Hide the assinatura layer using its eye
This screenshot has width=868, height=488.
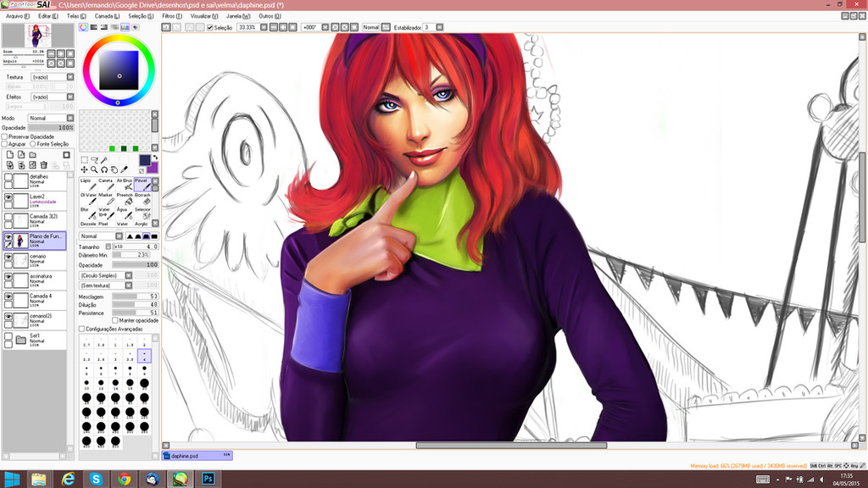(8, 276)
